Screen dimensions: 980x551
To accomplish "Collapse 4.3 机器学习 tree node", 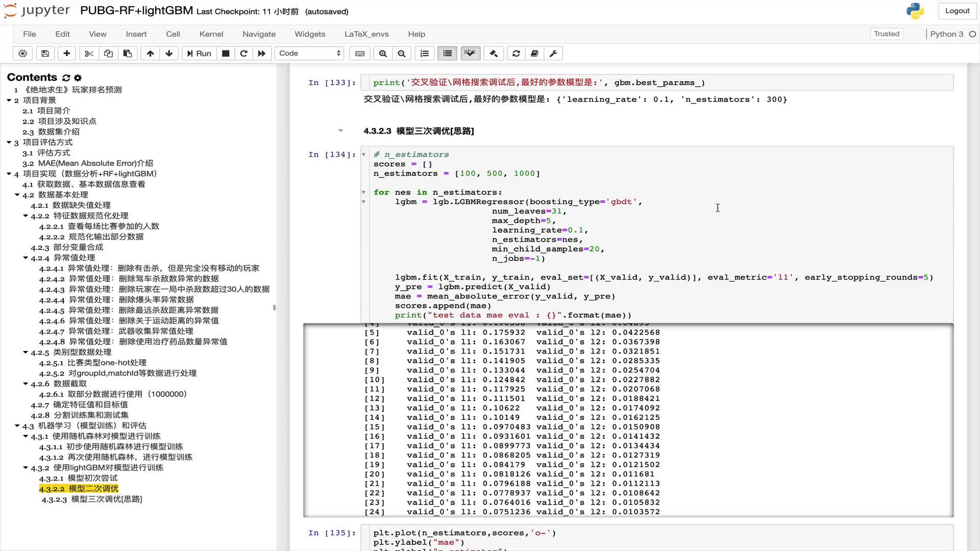I will [x=17, y=425].
